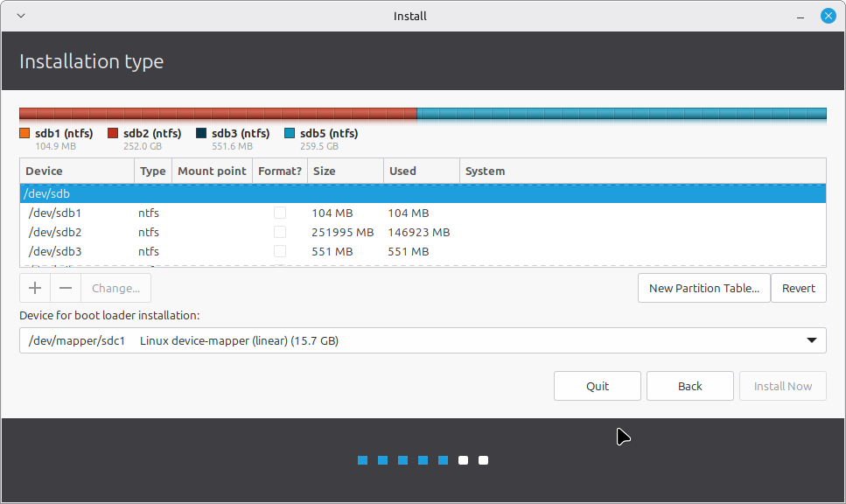The image size is (846, 504).
Task: Click the sdb5 (ntfs) legend label
Action: pos(329,133)
